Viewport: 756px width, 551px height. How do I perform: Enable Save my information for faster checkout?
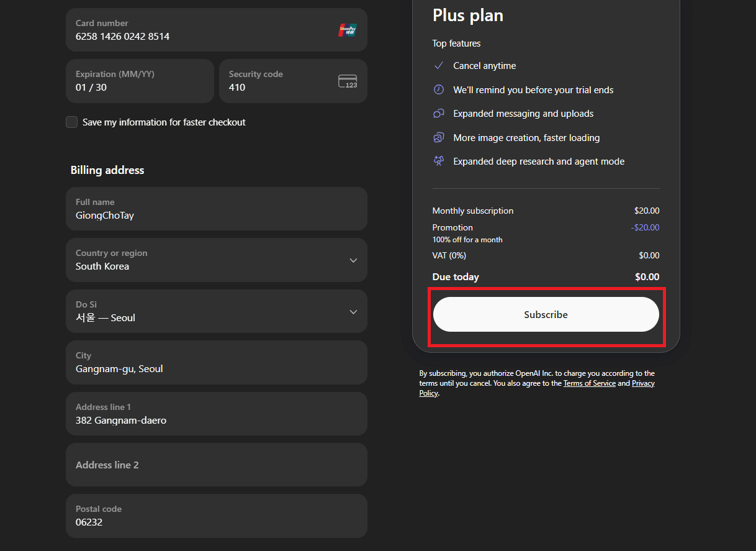(72, 122)
